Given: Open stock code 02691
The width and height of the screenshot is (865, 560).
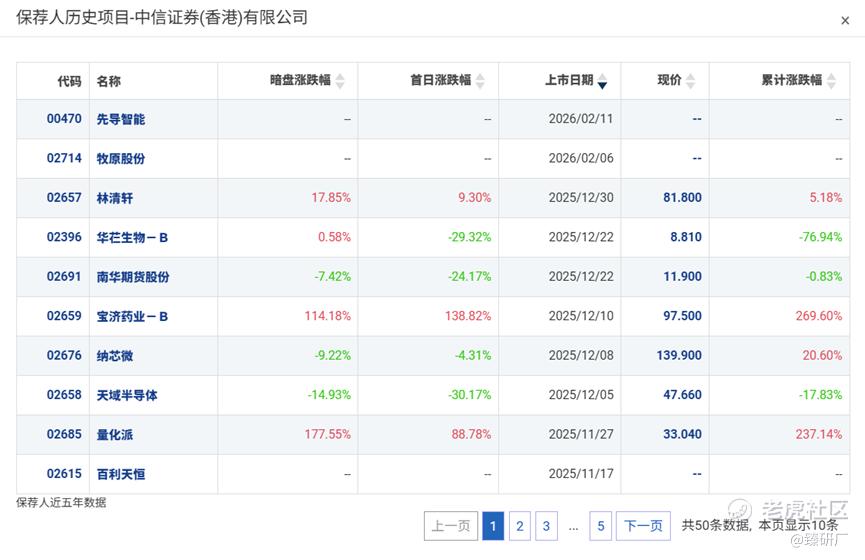Looking at the screenshot, I should pos(64,276).
